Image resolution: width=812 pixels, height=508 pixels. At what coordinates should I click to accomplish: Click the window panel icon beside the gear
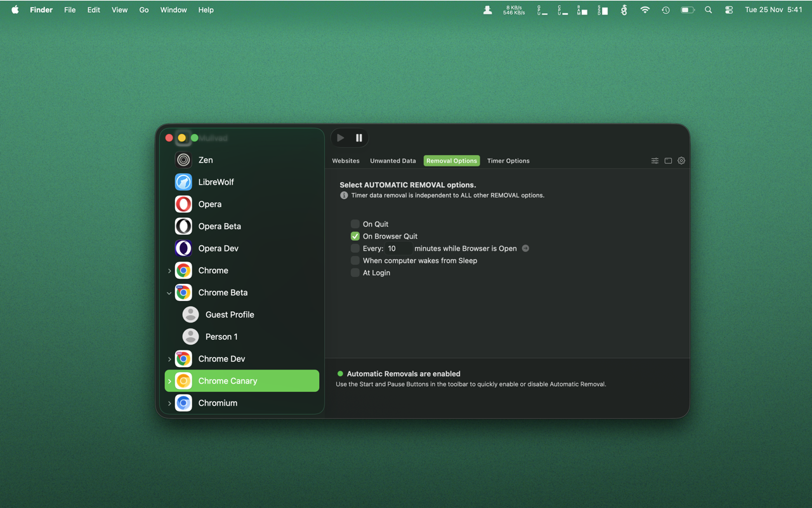tap(668, 161)
